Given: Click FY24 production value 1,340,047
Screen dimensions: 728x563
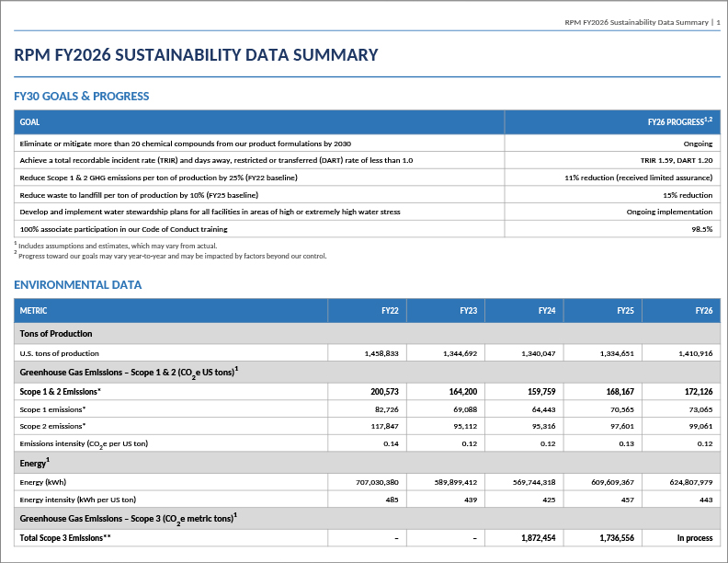Looking at the screenshot, I should [538, 353].
